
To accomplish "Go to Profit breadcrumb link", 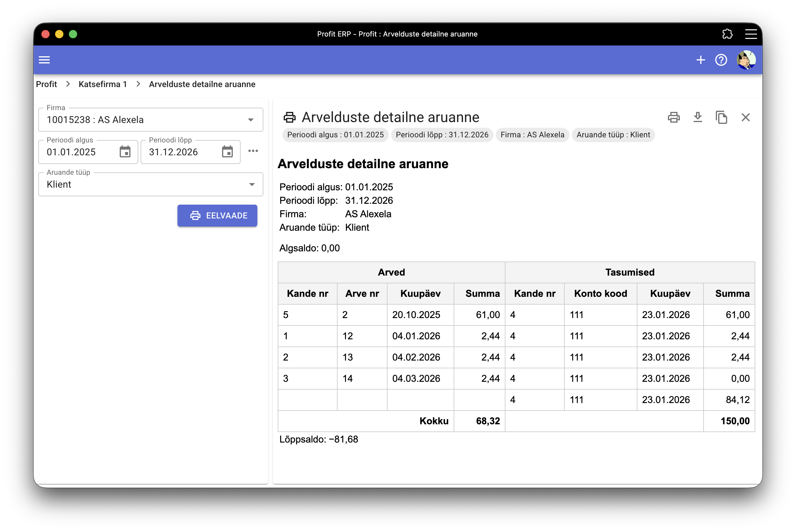I will tap(46, 84).
